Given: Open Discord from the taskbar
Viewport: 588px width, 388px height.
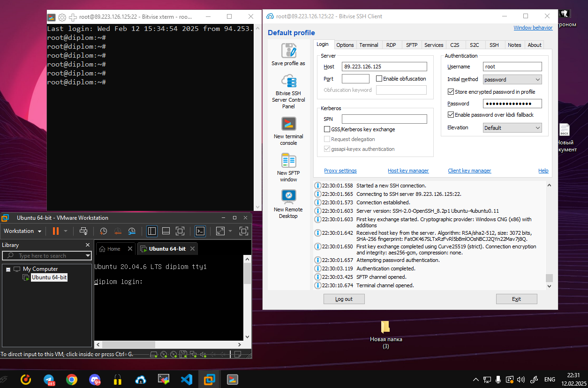Looking at the screenshot, I should click(95, 380).
